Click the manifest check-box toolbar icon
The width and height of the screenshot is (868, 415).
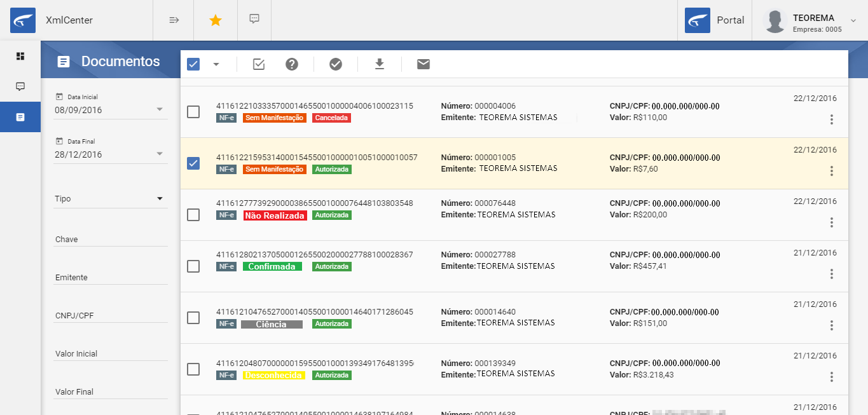tap(259, 64)
